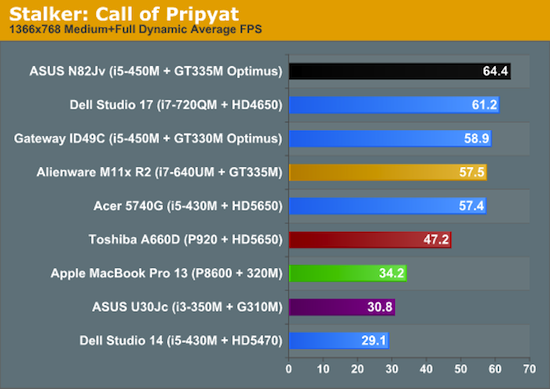Click the Gateway ID49C bar
This screenshot has width=550, height=389.
point(390,139)
